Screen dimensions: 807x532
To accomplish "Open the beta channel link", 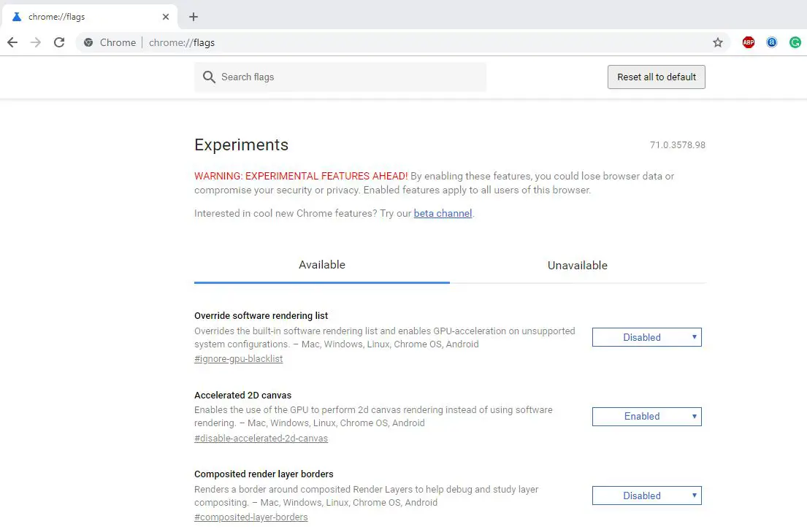I will pos(443,213).
